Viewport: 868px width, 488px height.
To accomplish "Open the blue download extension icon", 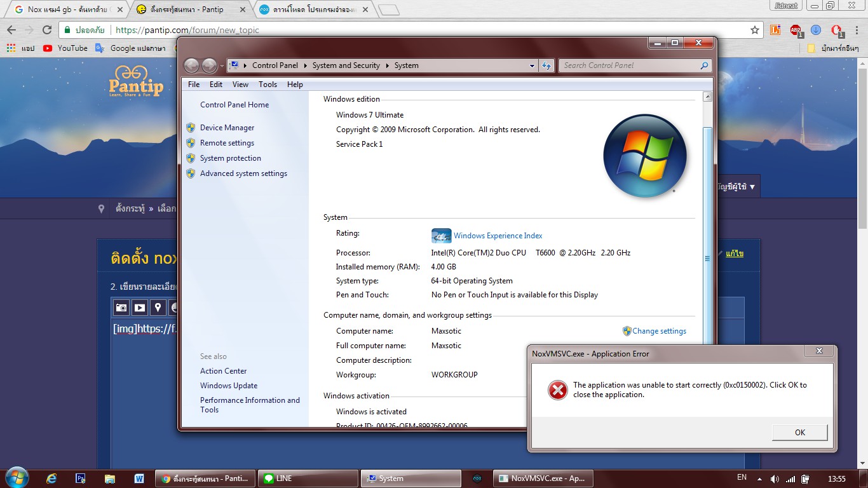I will [816, 30].
